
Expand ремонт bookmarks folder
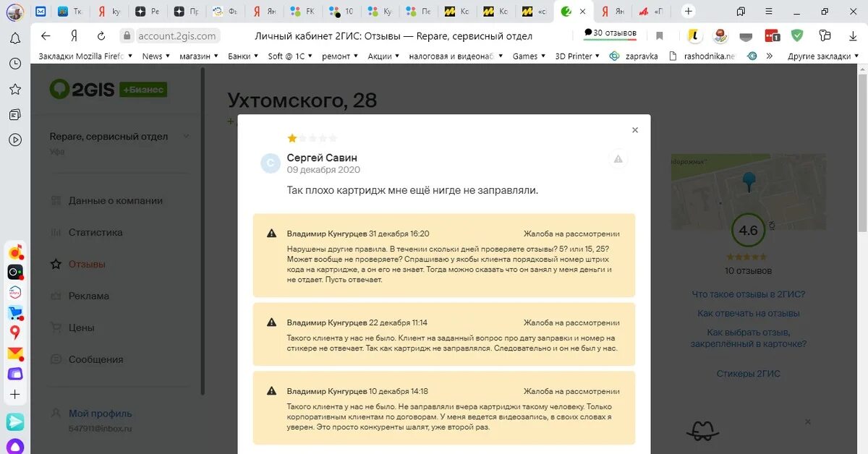point(340,56)
